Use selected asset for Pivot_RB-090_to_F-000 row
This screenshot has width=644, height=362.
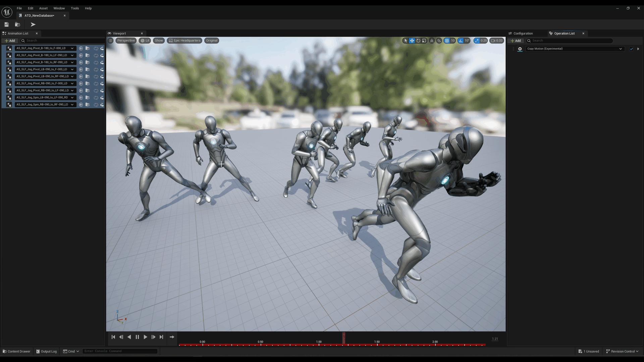click(81, 83)
